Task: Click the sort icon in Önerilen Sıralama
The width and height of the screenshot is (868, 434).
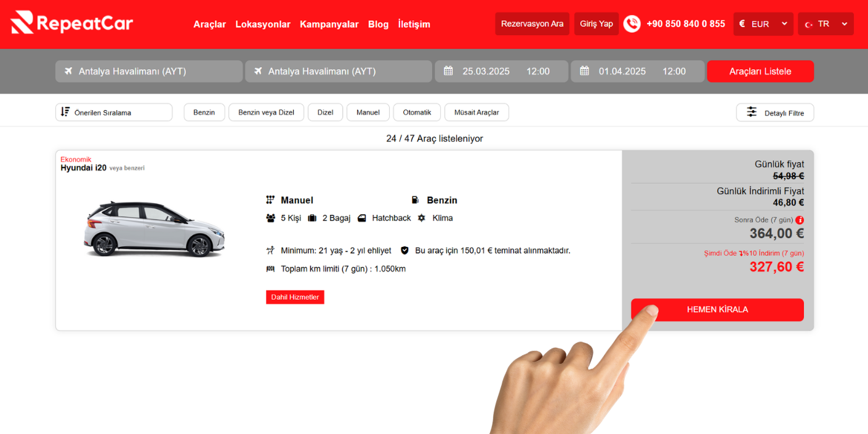Action: click(x=65, y=112)
